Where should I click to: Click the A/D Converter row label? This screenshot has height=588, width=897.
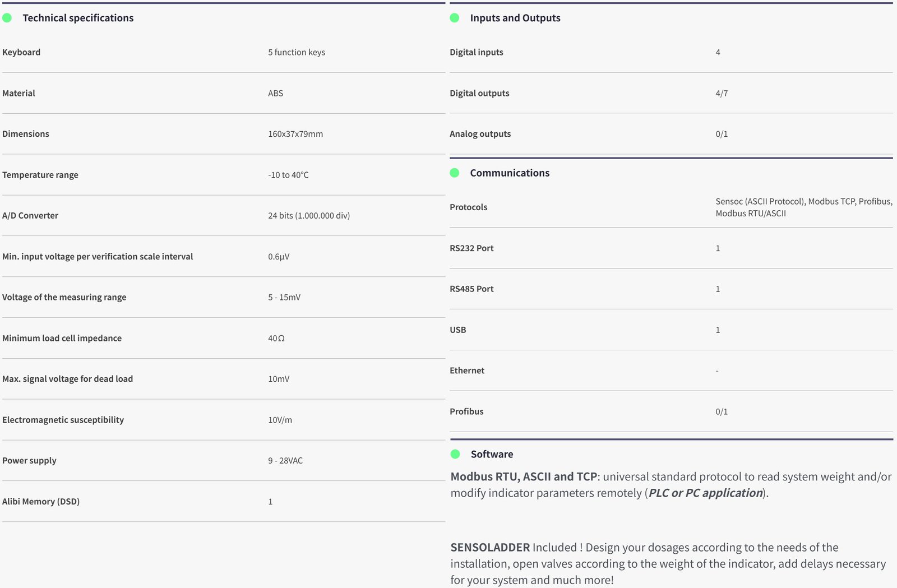coord(30,215)
